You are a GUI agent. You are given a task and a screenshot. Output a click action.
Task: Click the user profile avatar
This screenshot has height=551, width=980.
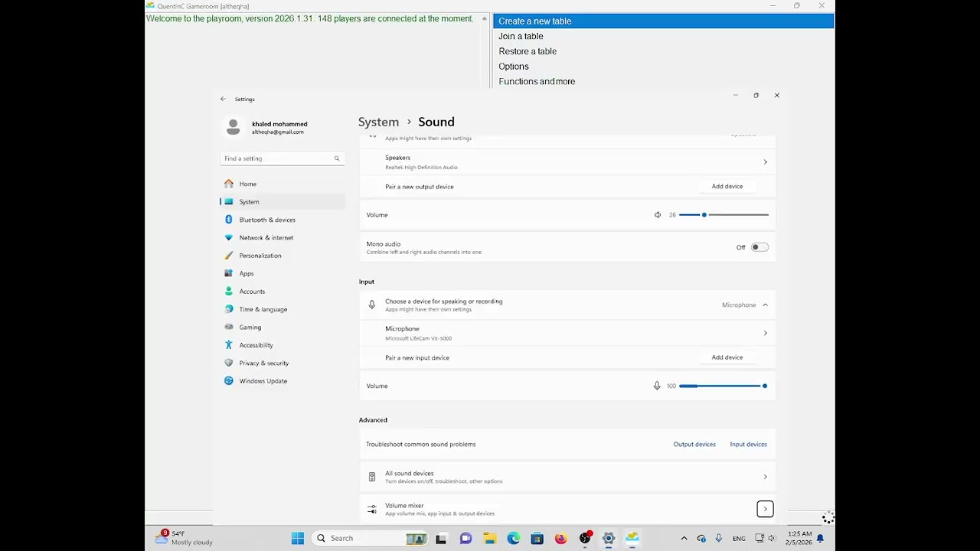pyautogui.click(x=234, y=127)
